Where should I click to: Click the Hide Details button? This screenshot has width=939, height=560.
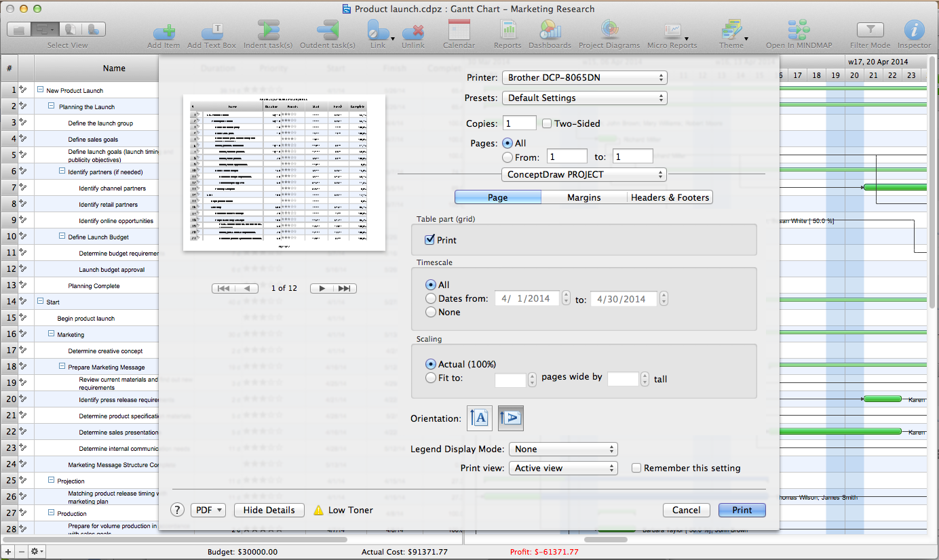click(269, 510)
